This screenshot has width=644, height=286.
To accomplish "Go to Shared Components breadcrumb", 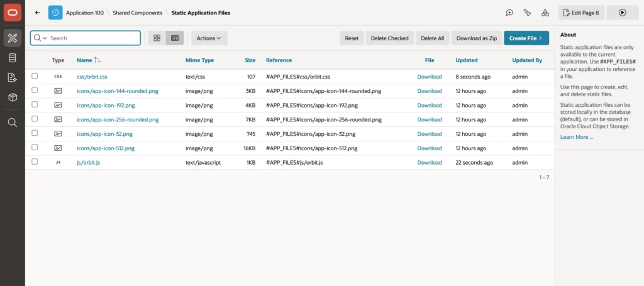I will click(x=138, y=13).
